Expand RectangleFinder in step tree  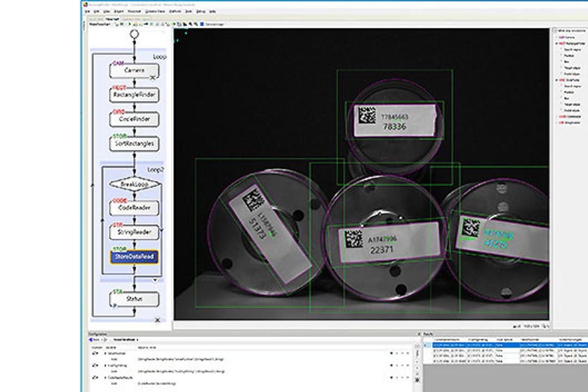(556, 44)
